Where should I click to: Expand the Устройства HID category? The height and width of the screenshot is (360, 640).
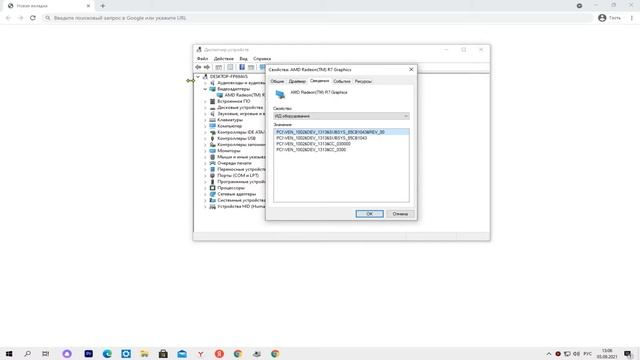[205, 207]
